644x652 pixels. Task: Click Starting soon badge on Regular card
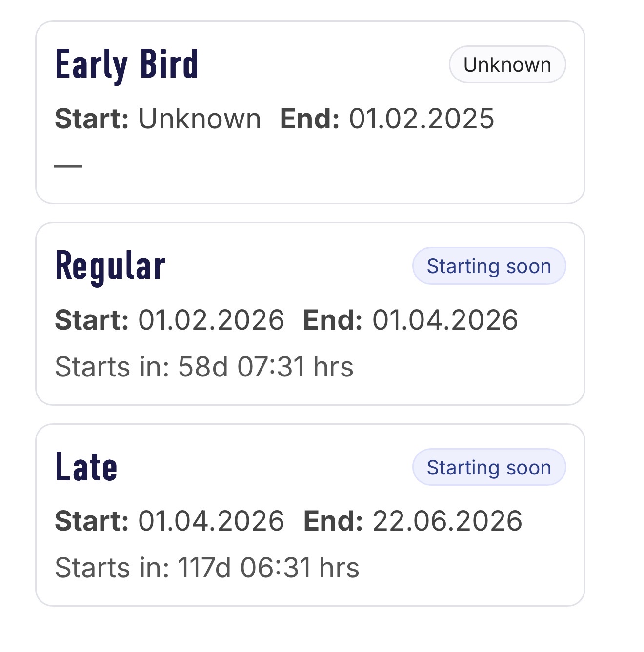click(489, 266)
